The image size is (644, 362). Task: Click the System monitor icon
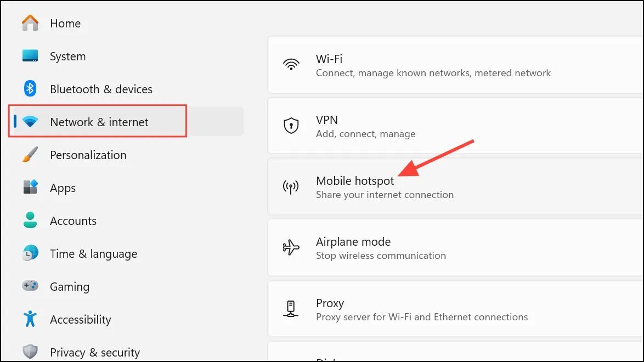(30, 55)
